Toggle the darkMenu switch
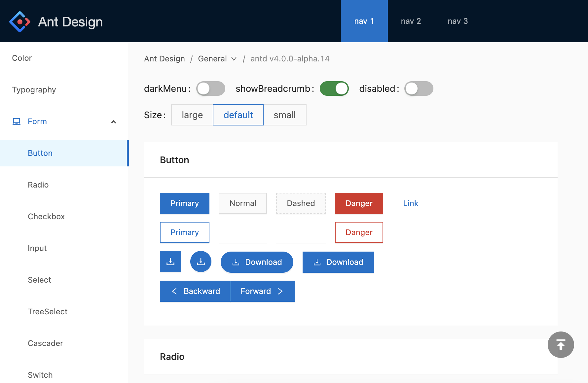Viewport: 588px width, 383px height. pos(211,88)
